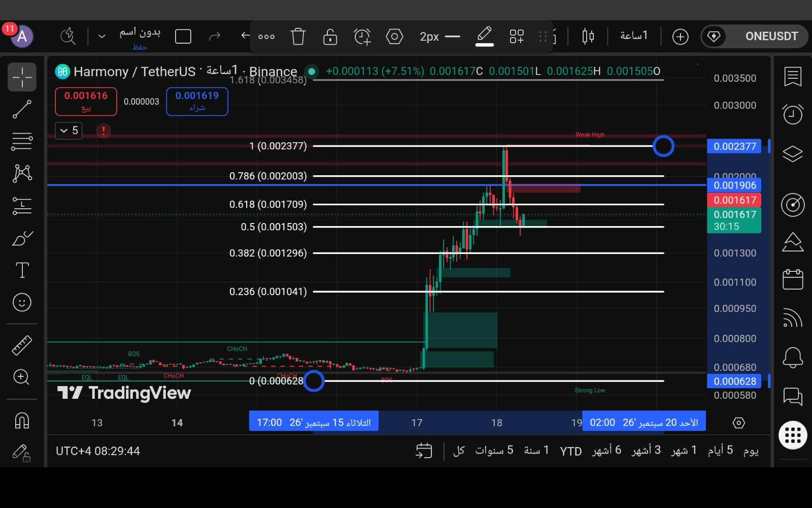Open layout name dropdown arrow
812x508 pixels.
(101, 37)
